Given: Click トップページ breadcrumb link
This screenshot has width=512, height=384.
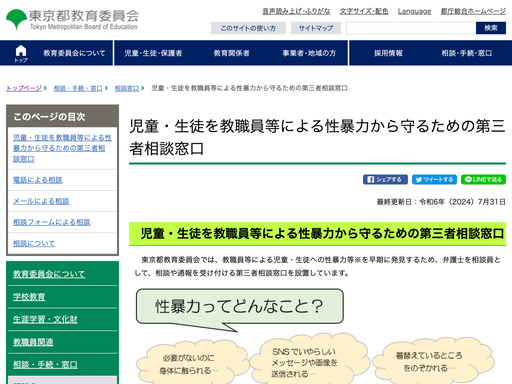Looking at the screenshot, I should pyautogui.click(x=24, y=88).
